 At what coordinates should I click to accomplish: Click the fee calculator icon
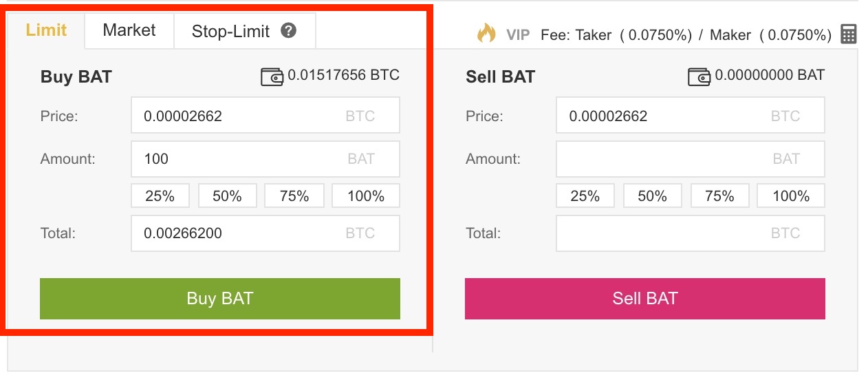tap(849, 34)
